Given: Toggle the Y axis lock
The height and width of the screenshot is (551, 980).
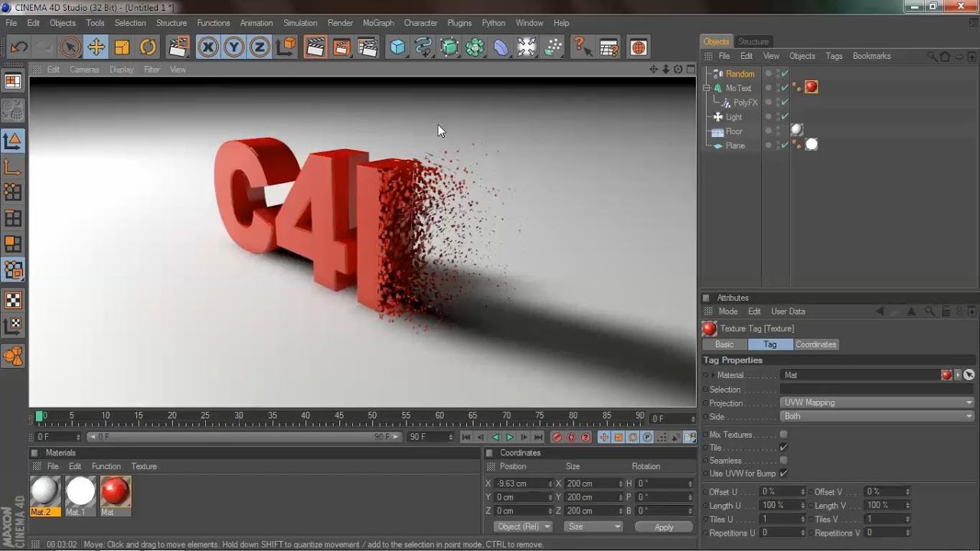Looking at the screenshot, I should click(x=234, y=47).
